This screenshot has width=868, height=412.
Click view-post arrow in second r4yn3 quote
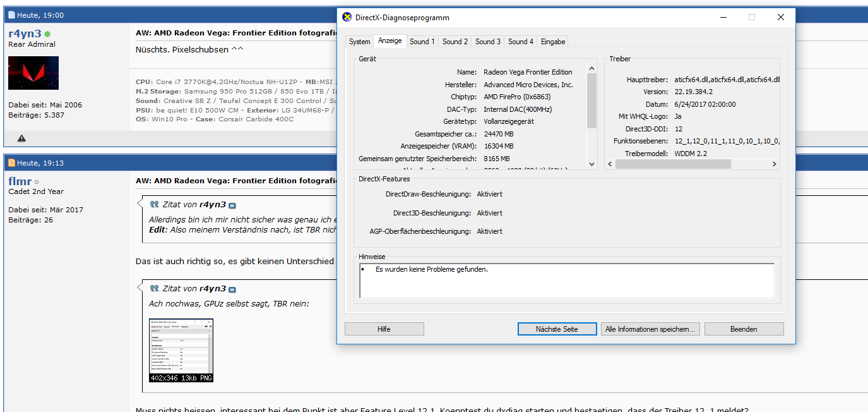click(x=232, y=289)
